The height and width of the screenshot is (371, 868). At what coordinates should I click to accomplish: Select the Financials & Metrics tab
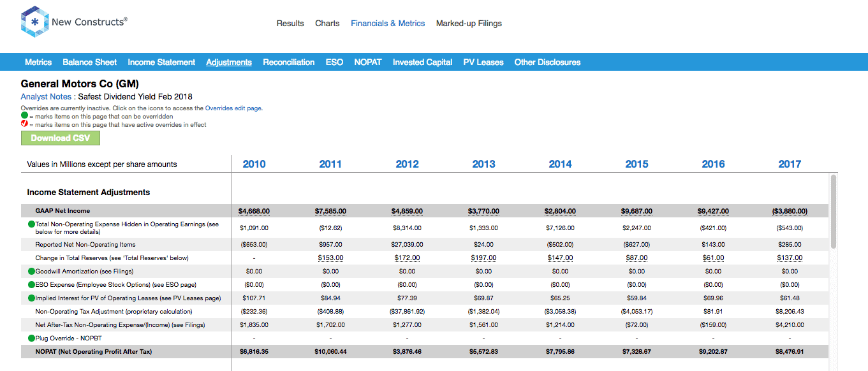coord(388,24)
